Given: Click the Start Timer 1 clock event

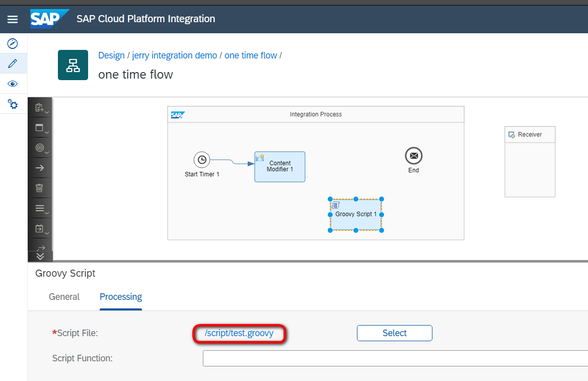Looking at the screenshot, I should point(202,160).
